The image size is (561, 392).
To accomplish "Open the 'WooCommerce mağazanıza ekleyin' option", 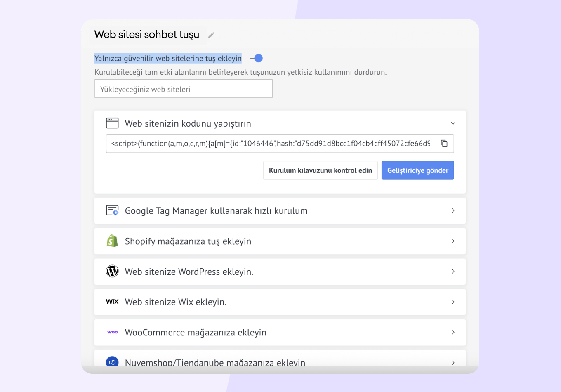I will (453, 332).
